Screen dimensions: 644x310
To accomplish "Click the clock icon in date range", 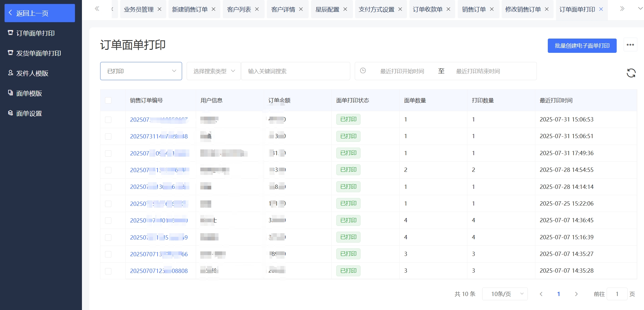I will point(363,71).
